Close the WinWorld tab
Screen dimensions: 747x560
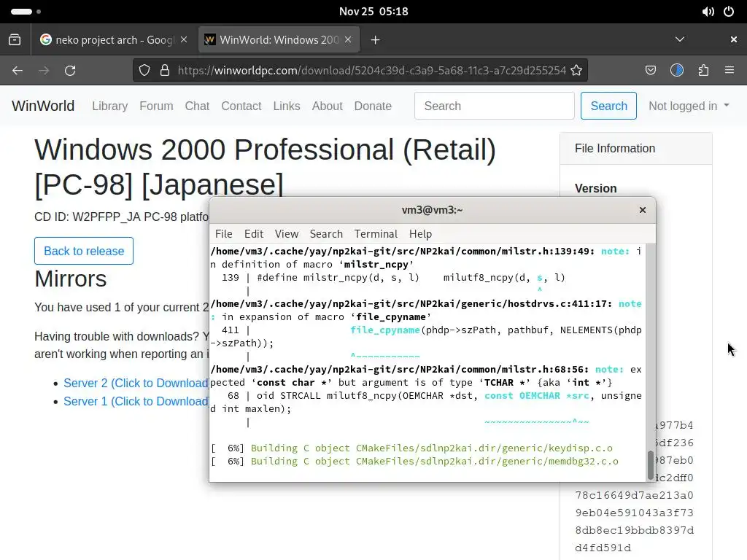coord(348,39)
